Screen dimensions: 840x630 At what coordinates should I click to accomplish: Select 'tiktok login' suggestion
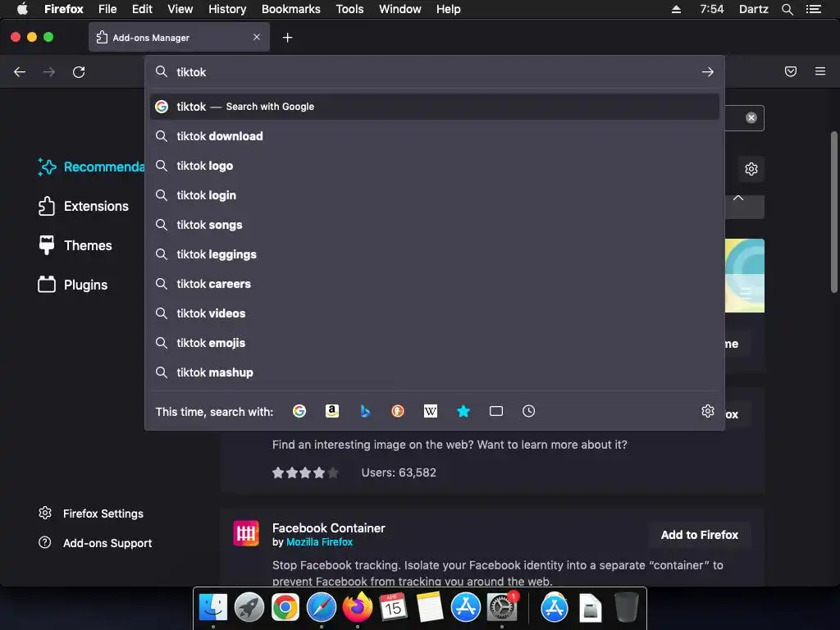click(x=435, y=195)
